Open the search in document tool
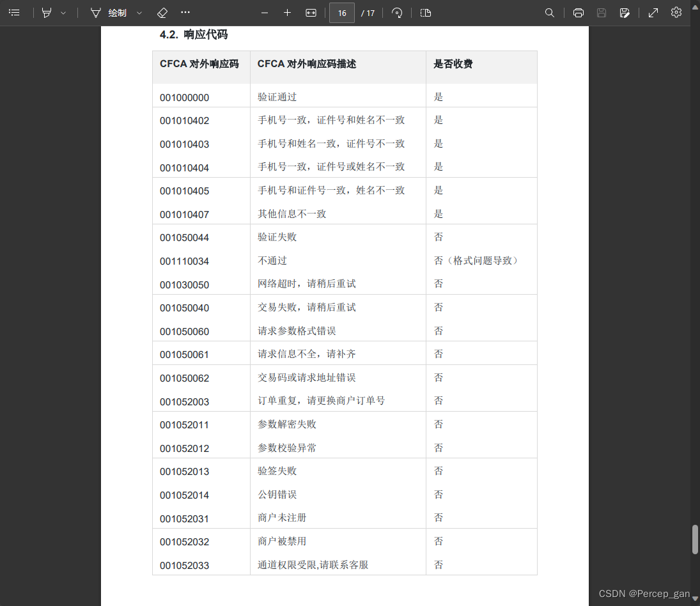 (550, 13)
